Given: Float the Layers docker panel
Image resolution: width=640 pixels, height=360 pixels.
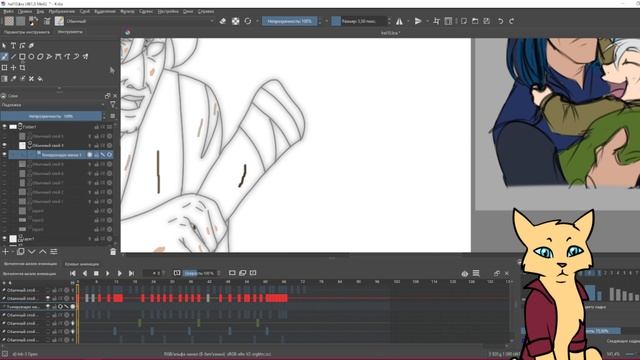Looking at the screenshot, I should coord(107,96).
